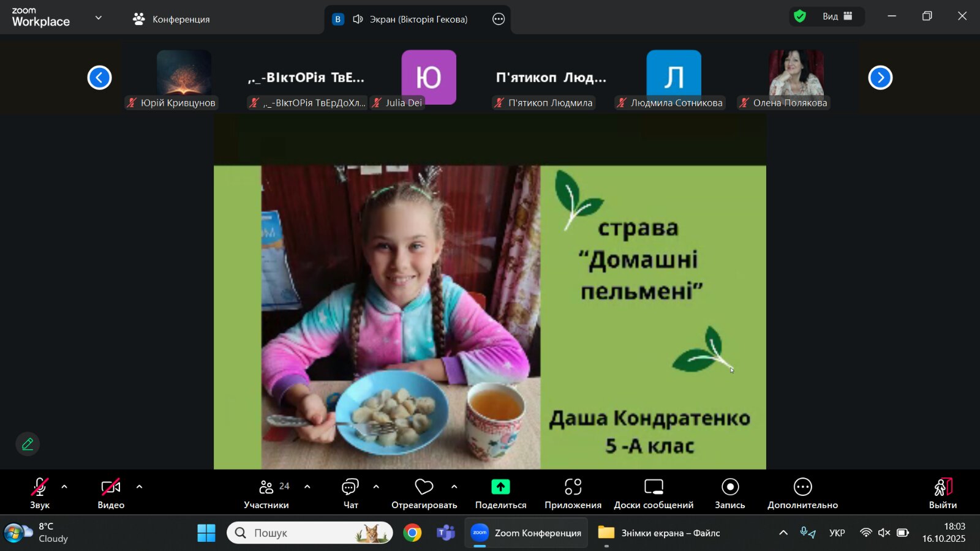Expand video options arrow next to Видео
This screenshot has height=551, width=980.
139,487
